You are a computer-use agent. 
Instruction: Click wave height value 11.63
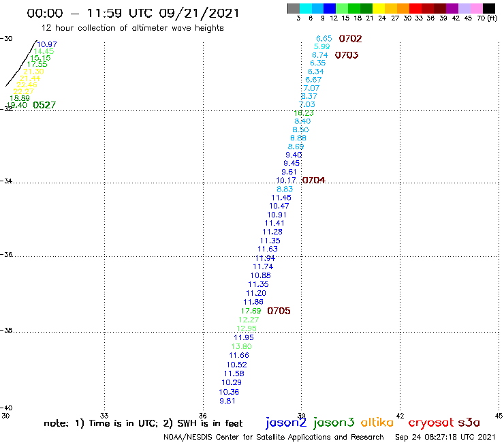coord(268,249)
